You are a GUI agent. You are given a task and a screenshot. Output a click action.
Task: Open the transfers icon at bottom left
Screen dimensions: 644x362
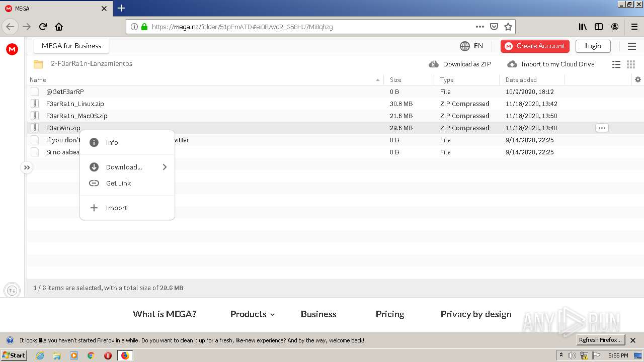tap(12, 290)
